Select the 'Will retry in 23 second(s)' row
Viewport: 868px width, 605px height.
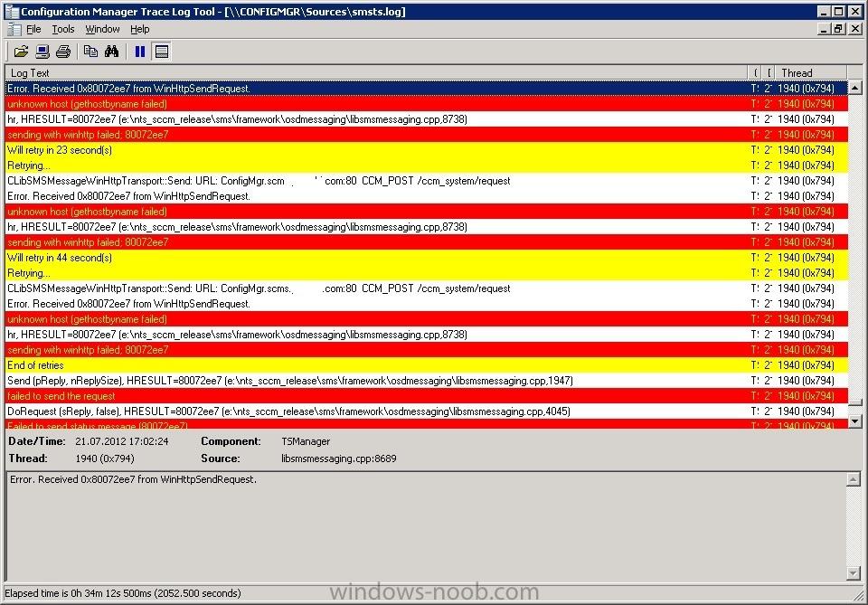426,150
